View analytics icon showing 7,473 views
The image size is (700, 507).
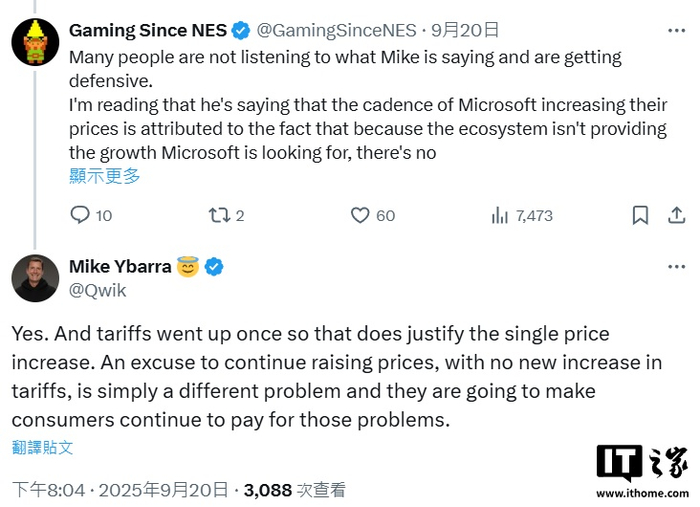coord(500,215)
